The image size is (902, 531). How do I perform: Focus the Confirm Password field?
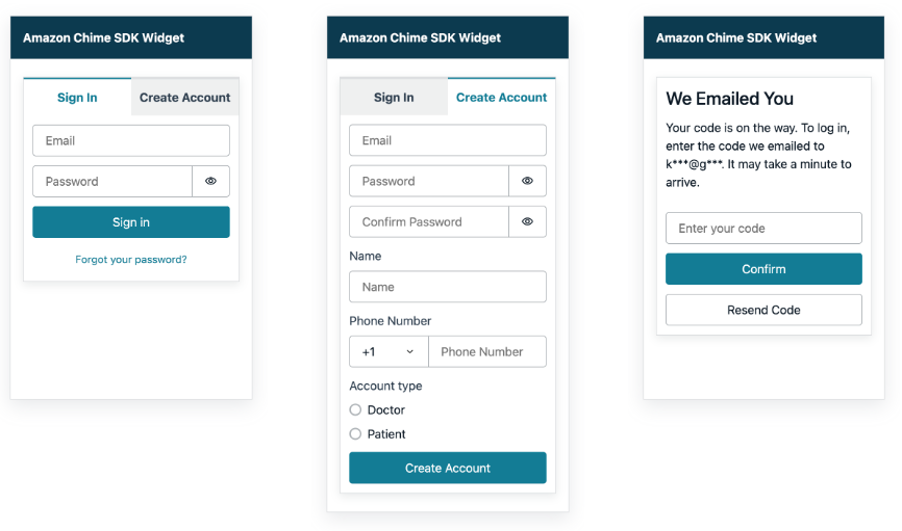[x=429, y=221]
